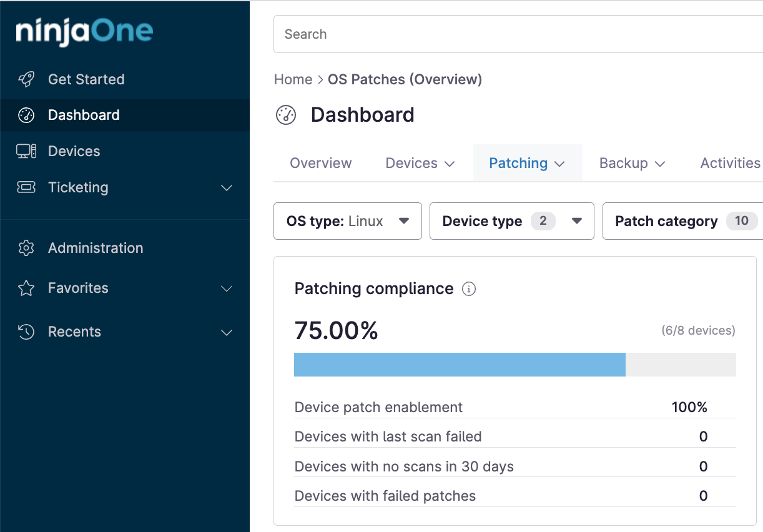Screen dimensions: 763x532
Task: Expand the Recents section chevron
Action: coord(227,332)
